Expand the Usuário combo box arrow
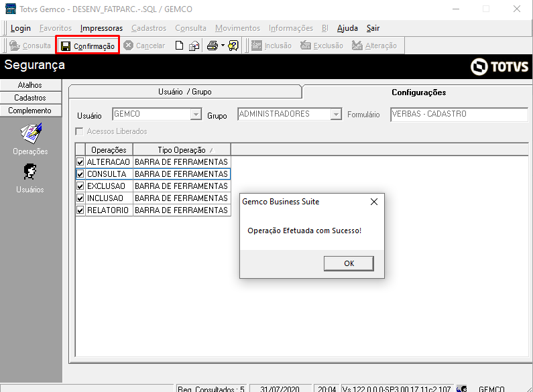Screen dimensions: 533x392 196,114
